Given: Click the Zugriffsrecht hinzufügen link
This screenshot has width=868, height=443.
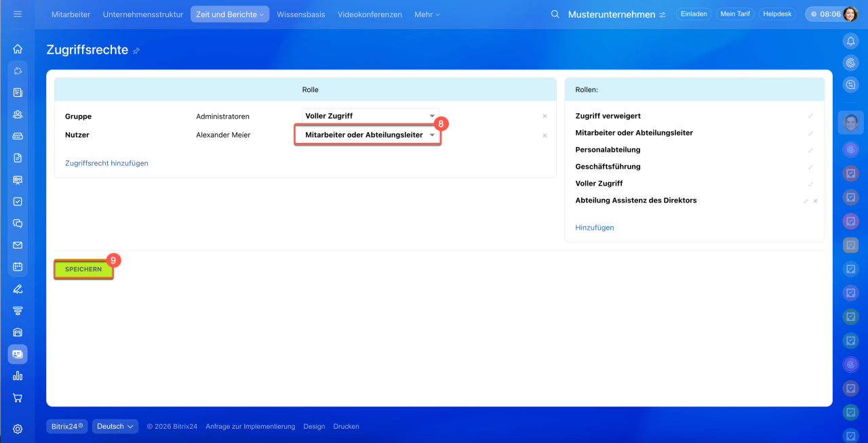Looking at the screenshot, I should tap(106, 163).
